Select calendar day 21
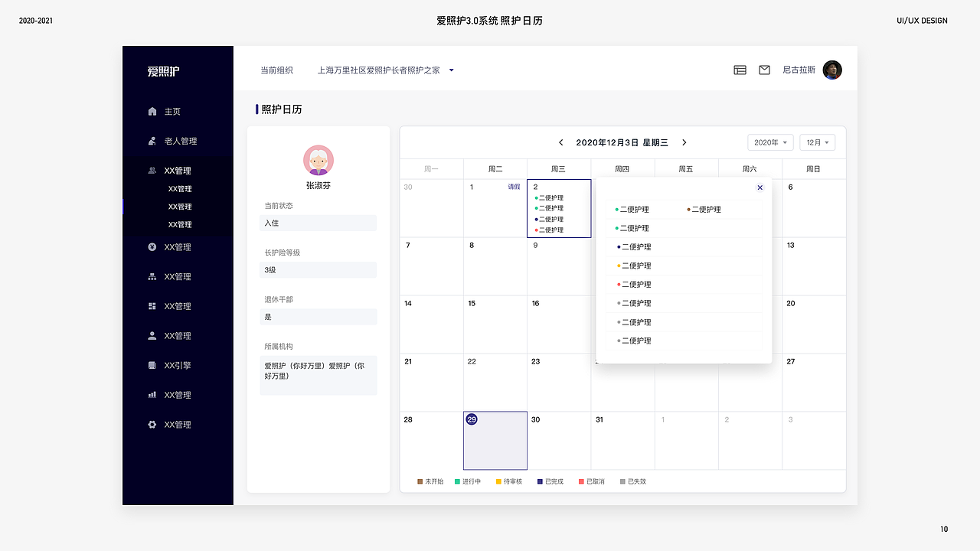This screenshot has height=551, width=980. pyautogui.click(x=432, y=383)
